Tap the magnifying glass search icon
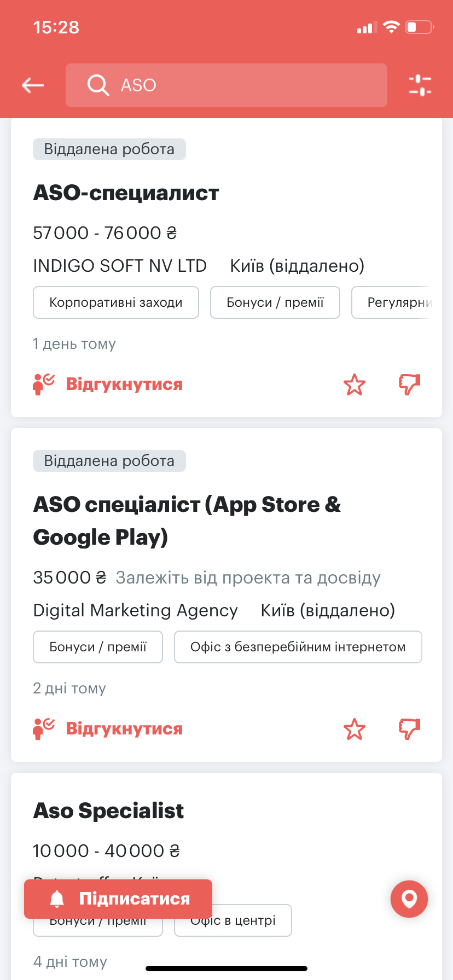453x980 pixels. click(x=98, y=85)
